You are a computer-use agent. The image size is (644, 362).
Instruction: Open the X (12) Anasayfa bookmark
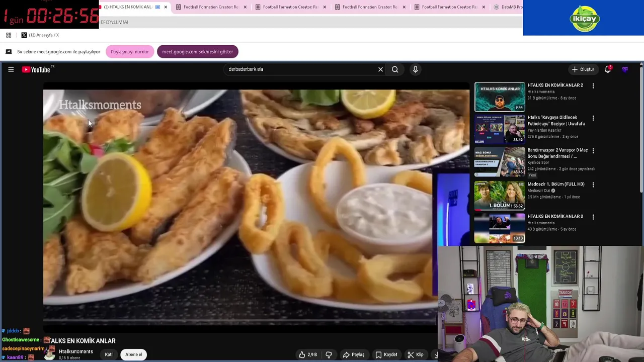pyautogui.click(x=40, y=35)
